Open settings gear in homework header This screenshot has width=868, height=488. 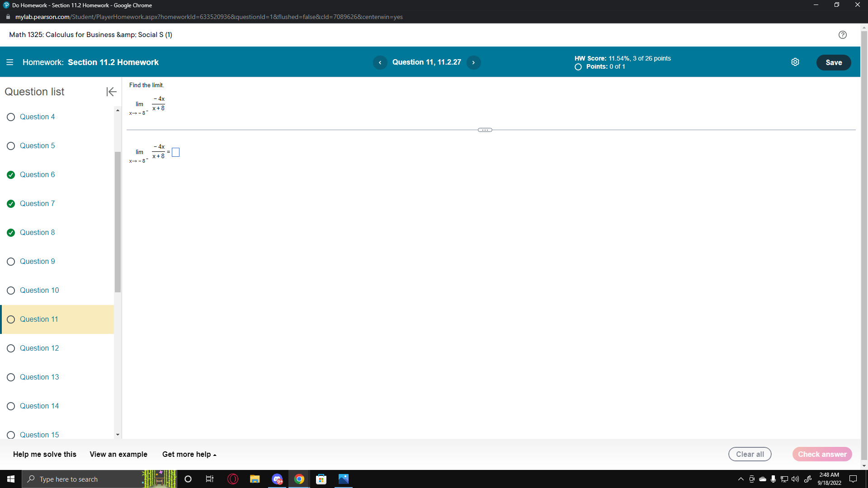[795, 62]
